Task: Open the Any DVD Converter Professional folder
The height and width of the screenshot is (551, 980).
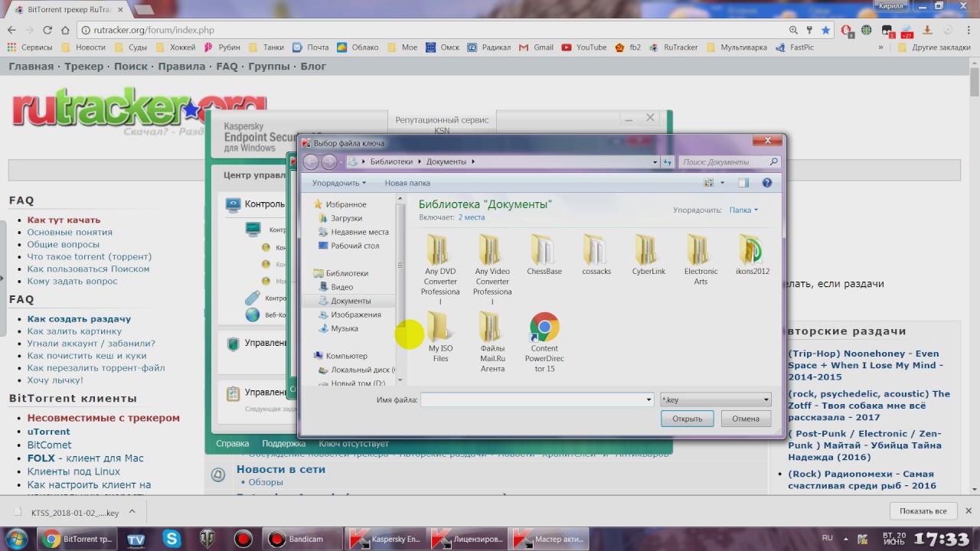Action: [440, 268]
